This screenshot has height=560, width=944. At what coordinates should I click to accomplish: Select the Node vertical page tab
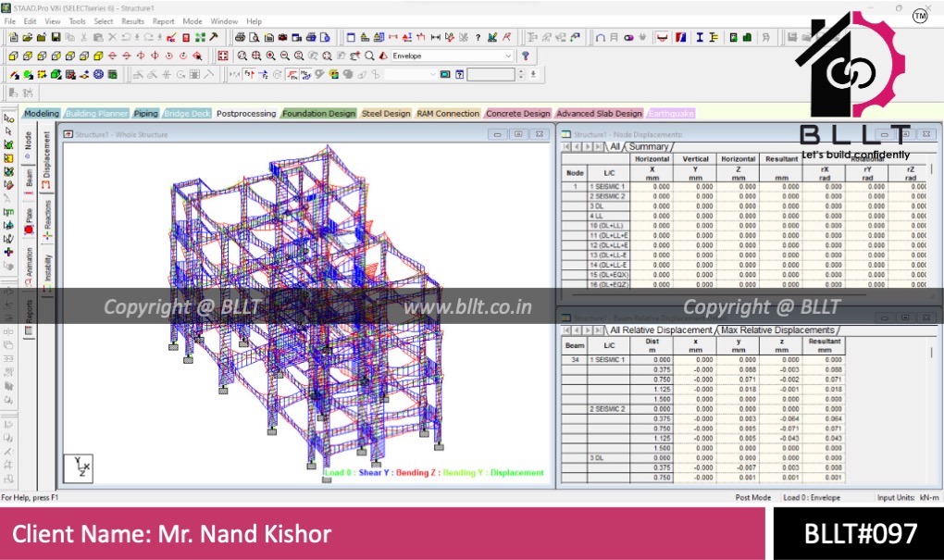click(x=29, y=143)
